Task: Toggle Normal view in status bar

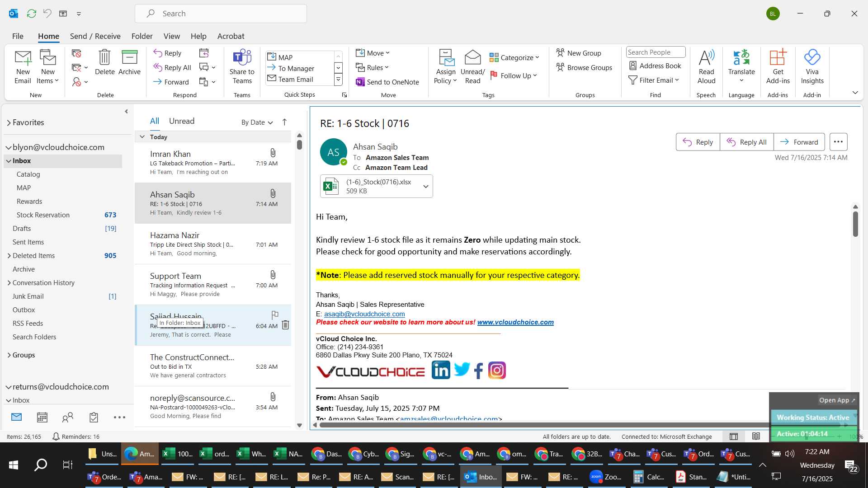Action: (x=734, y=436)
